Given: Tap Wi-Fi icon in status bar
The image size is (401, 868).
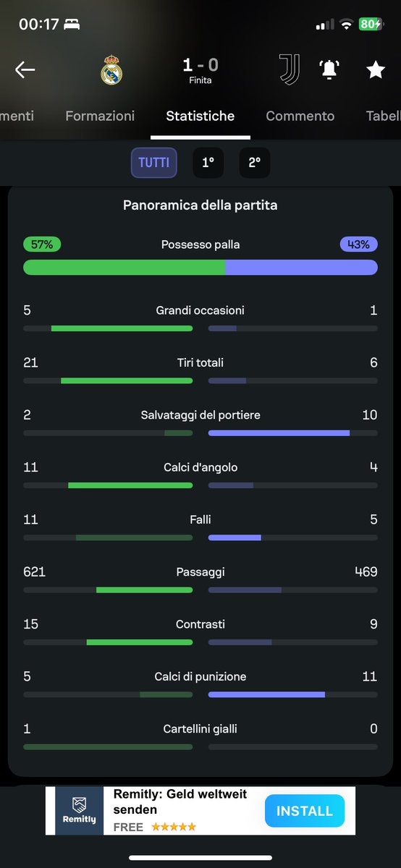Looking at the screenshot, I should tap(346, 25).
